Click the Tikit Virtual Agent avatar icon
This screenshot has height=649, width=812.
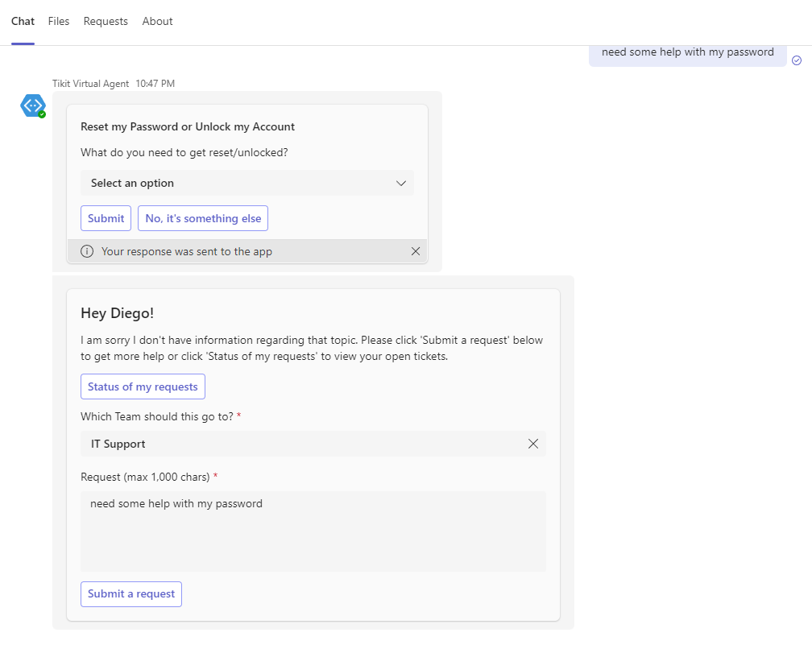[32, 105]
